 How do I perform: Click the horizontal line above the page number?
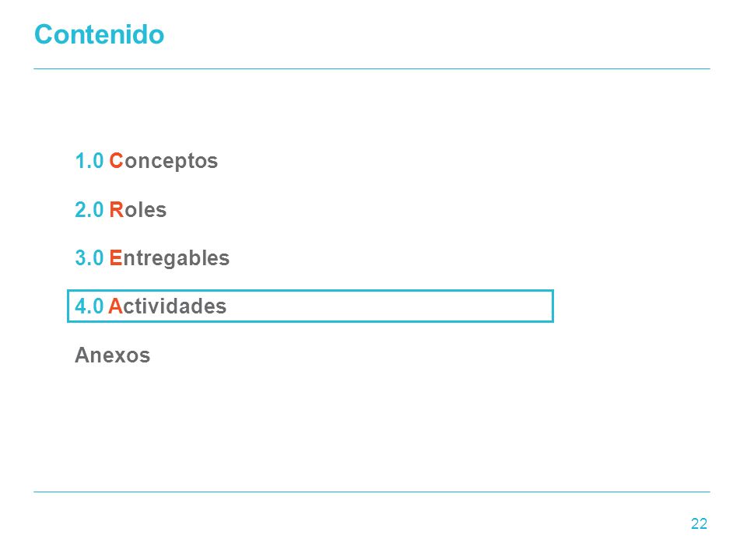(372, 492)
